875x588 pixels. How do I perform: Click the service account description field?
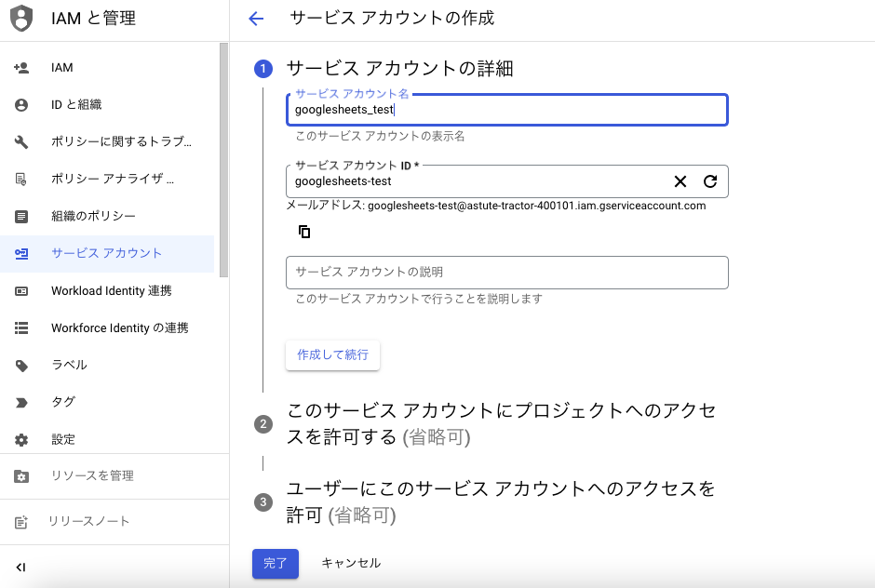pos(507,272)
